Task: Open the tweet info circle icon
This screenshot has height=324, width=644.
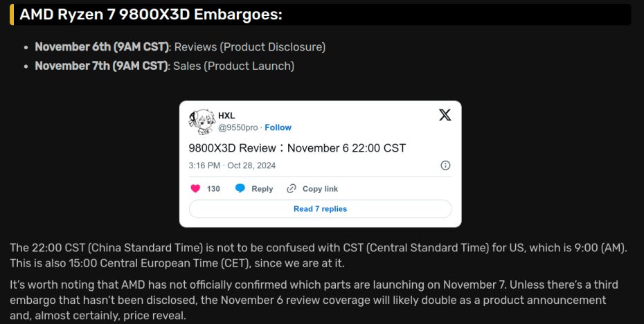Action: tap(445, 165)
